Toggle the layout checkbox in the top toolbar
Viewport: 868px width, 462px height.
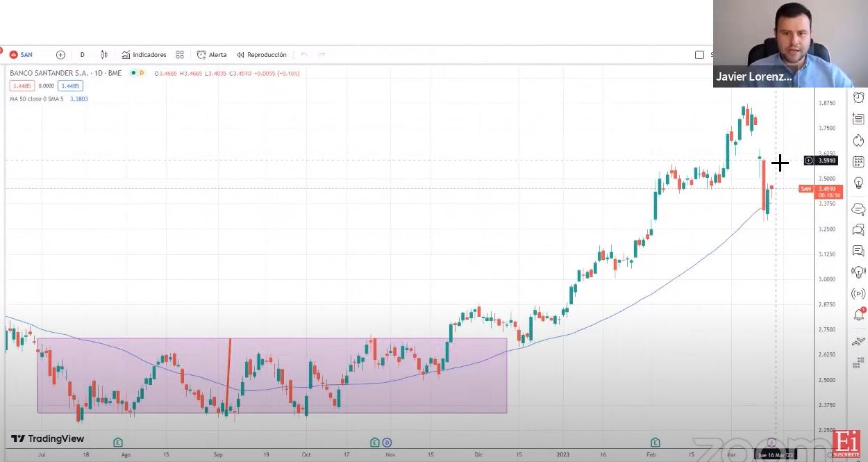(699, 55)
